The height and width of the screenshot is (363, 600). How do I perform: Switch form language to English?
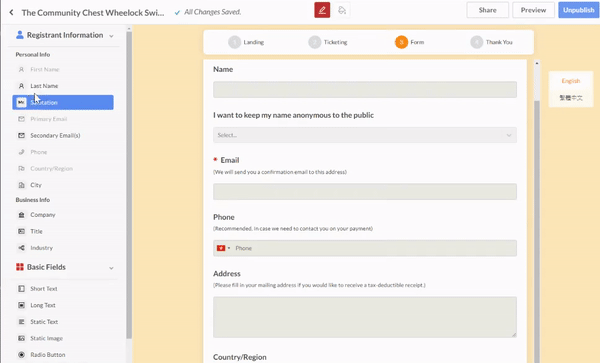point(571,81)
